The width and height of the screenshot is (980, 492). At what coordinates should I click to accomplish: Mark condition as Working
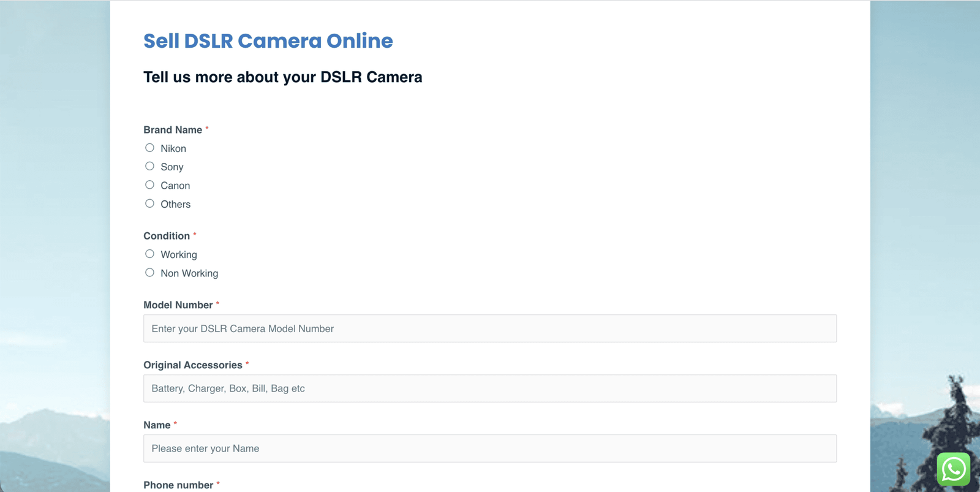pyautogui.click(x=149, y=254)
